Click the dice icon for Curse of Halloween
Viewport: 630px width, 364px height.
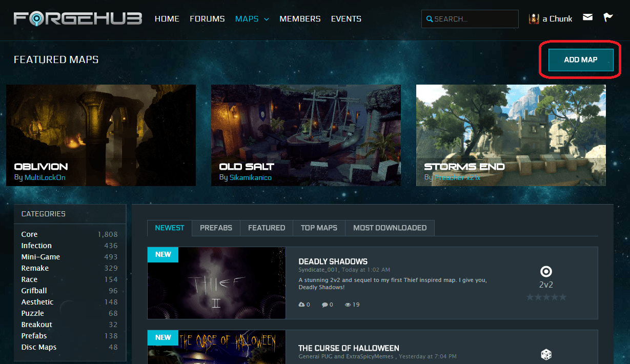pyautogui.click(x=546, y=355)
